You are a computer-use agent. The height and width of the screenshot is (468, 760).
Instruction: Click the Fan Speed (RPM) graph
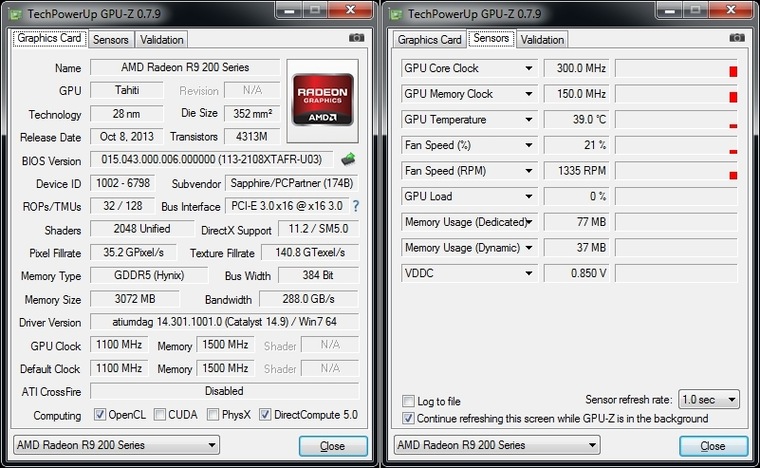[676, 171]
